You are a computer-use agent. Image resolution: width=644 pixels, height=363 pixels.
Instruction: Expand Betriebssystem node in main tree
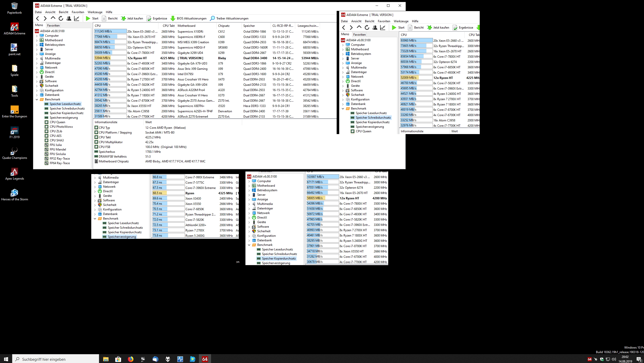tap(37, 45)
